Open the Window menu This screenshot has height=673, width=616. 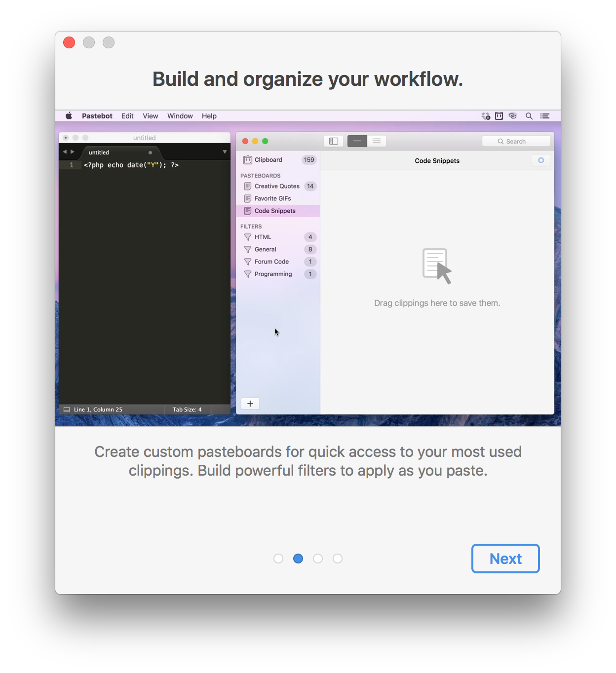click(x=180, y=116)
